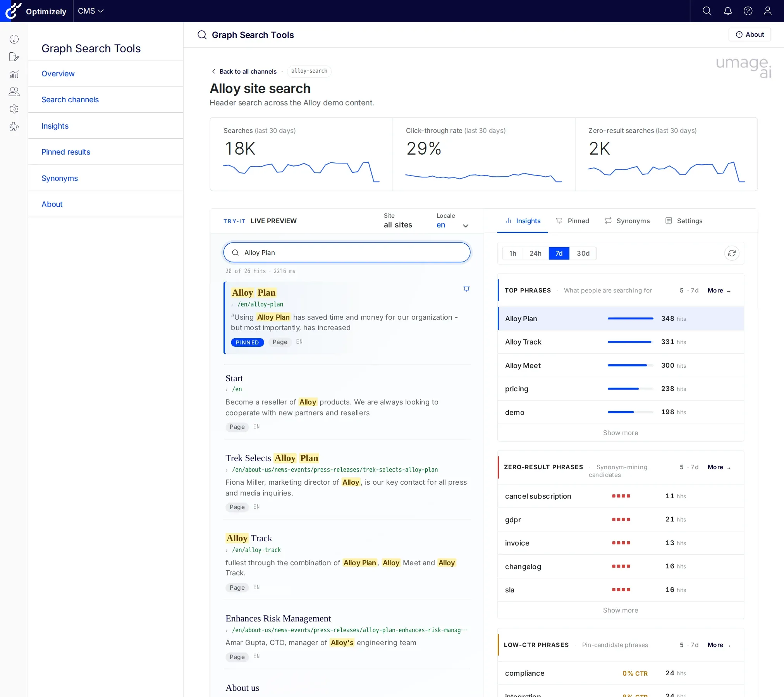Image resolution: width=784 pixels, height=697 pixels.
Task: Select the Alloy Meet phrase row
Action: pos(621,365)
